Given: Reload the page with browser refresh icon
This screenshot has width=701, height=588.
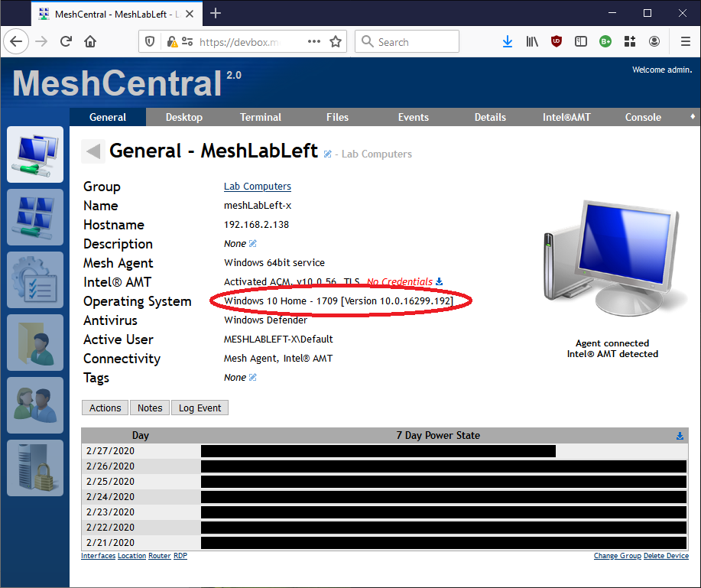Looking at the screenshot, I should (x=67, y=41).
